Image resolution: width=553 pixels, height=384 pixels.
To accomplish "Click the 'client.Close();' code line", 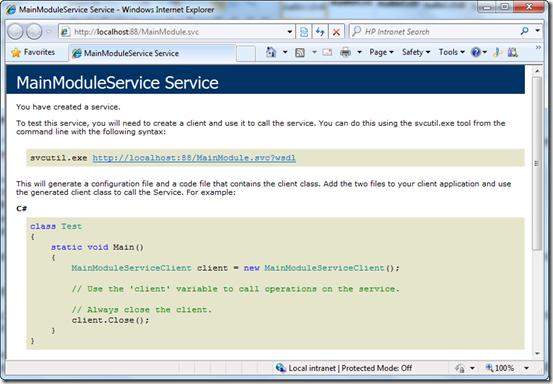I will click(x=110, y=320).
